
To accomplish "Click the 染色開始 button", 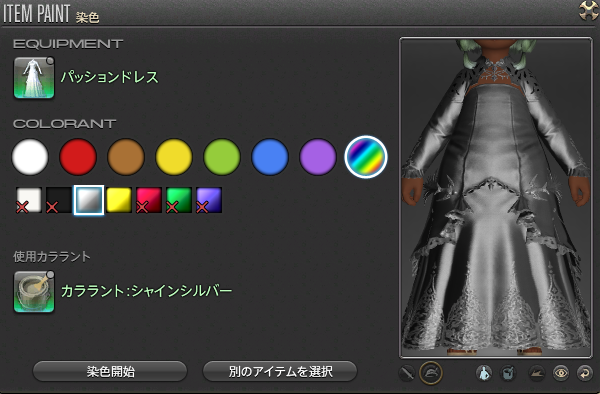I will pyautogui.click(x=110, y=371).
